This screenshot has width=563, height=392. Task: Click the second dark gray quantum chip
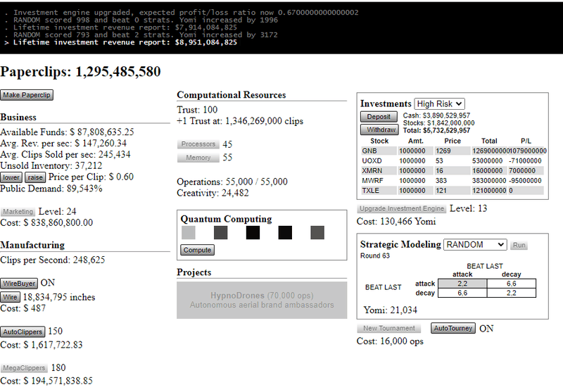(220, 233)
